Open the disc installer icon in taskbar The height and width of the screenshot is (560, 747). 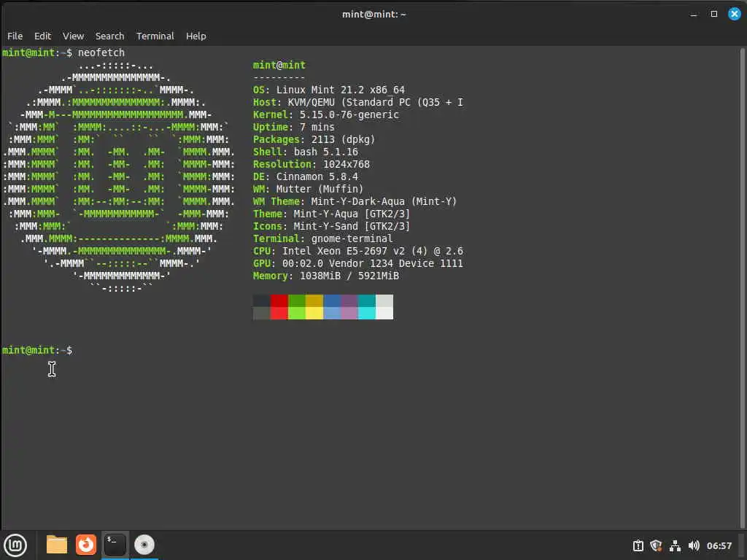pyautogui.click(x=144, y=545)
